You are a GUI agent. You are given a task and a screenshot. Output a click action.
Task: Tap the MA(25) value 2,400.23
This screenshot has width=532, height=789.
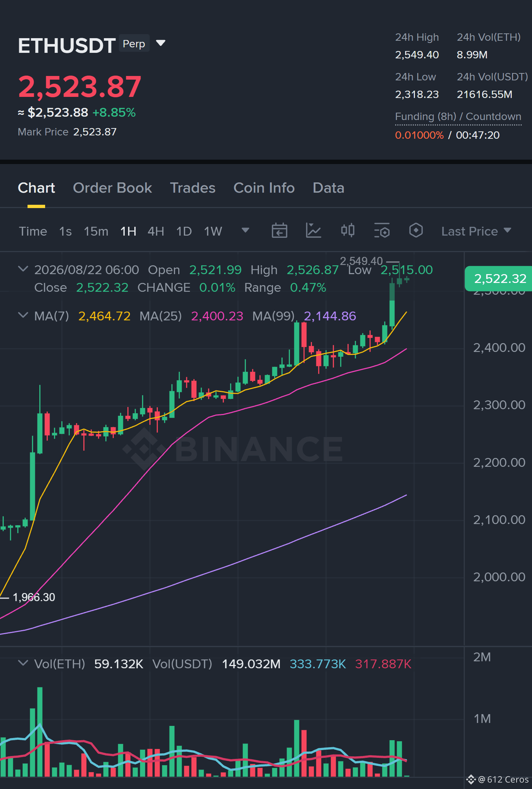click(x=217, y=316)
